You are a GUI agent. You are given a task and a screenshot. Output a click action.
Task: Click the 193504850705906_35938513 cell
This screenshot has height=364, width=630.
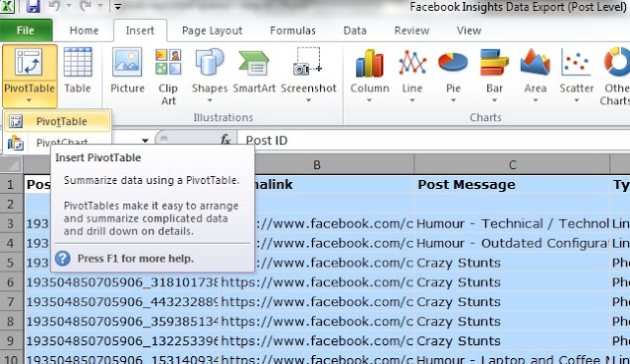(x=122, y=322)
